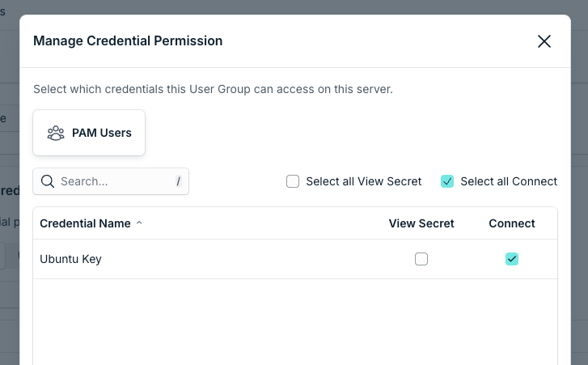Uncheck Connect for Ubuntu Key

[512, 259]
